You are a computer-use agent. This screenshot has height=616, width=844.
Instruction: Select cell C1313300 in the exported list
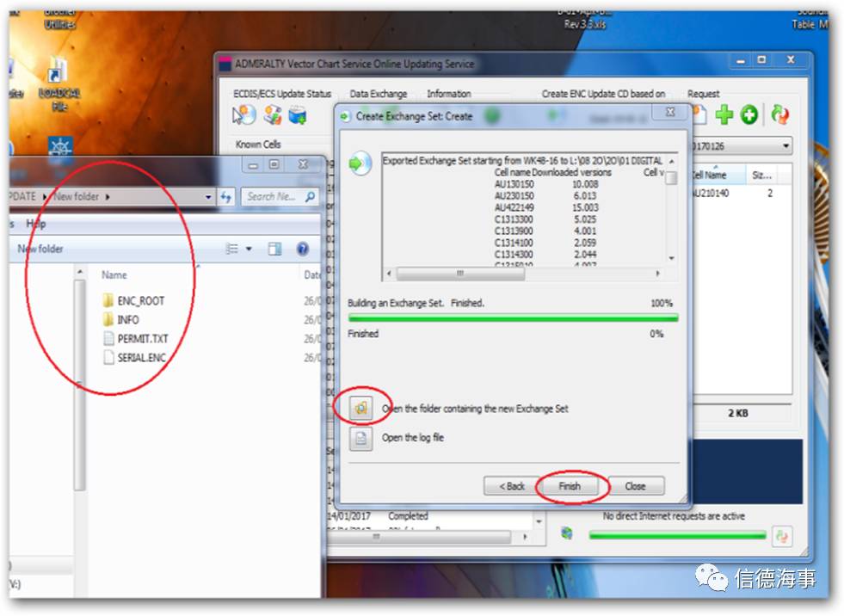pyautogui.click(x=514, y=219)
